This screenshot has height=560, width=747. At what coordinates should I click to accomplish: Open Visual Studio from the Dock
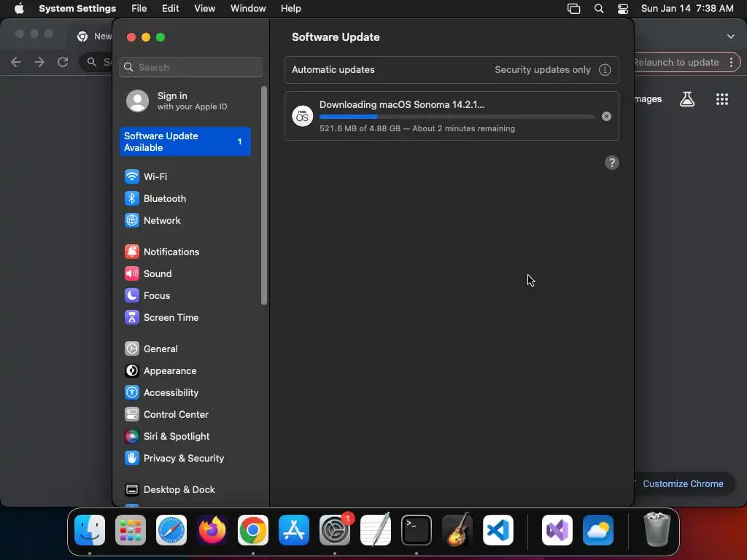[x=557, y=530]
